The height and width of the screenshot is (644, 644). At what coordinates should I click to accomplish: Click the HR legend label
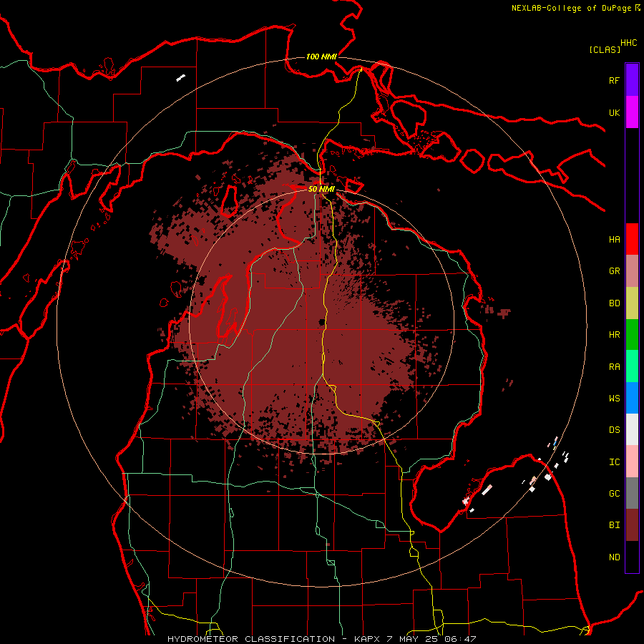pos(614,335)
